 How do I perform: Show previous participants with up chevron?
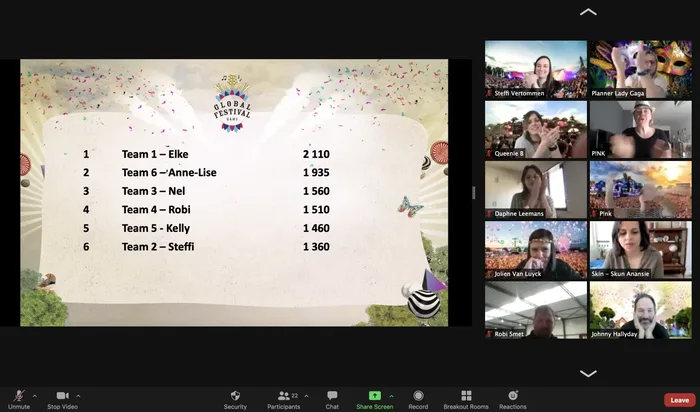tap(588, 12)
